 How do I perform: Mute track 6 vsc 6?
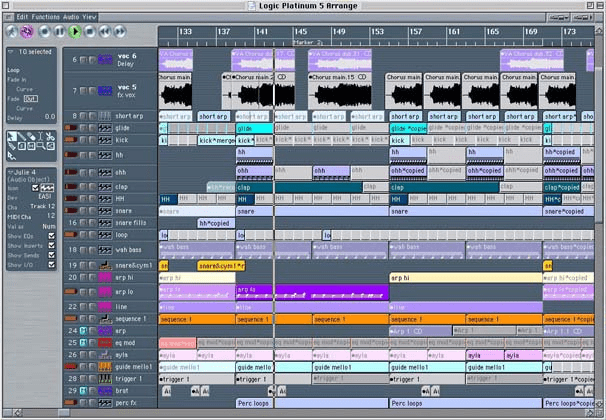click(x=83, y=60)
